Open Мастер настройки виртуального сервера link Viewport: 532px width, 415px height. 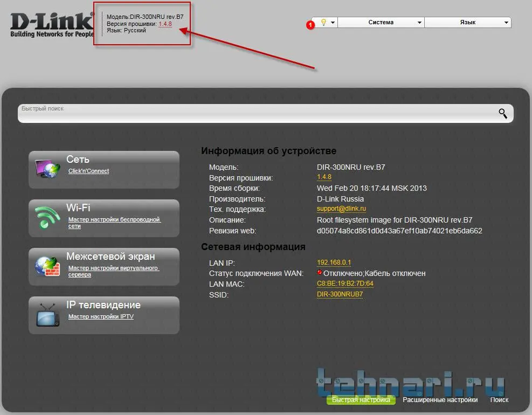(x=113, y=271)
